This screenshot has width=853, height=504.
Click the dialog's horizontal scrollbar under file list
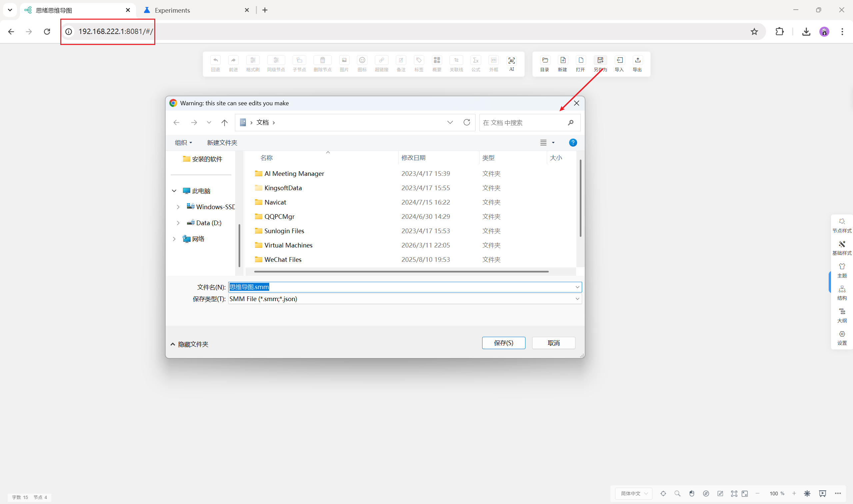(x=401, y=272)
